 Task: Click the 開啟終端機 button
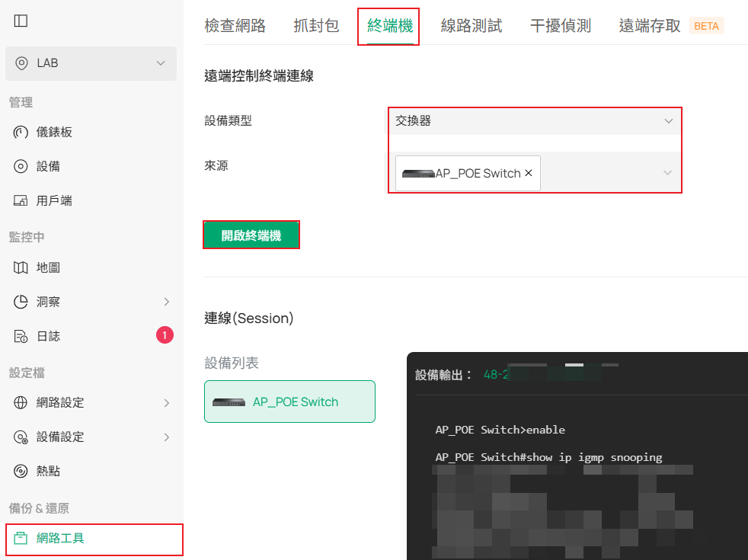coord(251,235)
